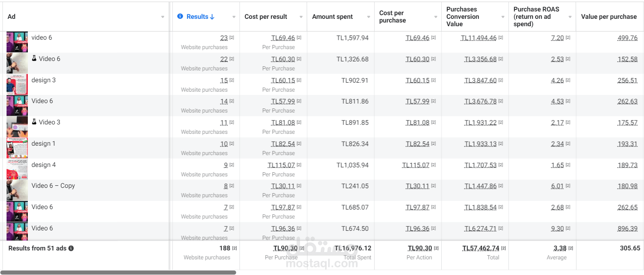Sort by the Value per purchase header
This screenshot has width=644, height=275.
609,17
